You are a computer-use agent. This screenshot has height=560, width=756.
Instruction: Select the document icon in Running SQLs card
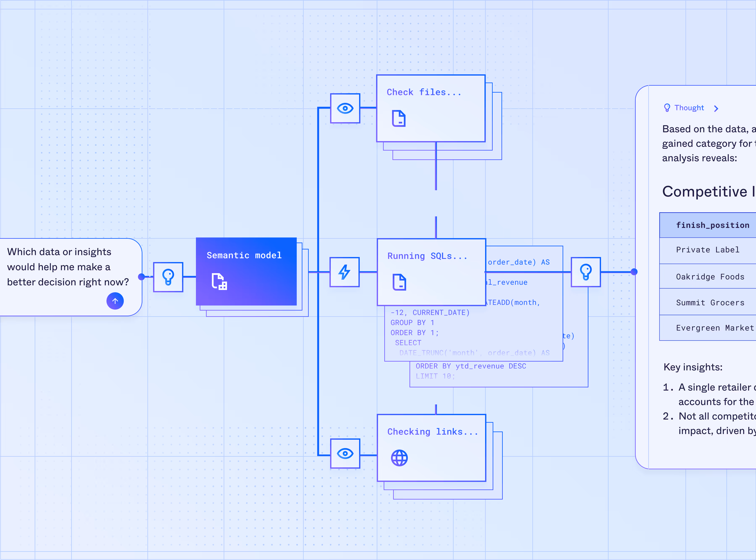(399, 282)
